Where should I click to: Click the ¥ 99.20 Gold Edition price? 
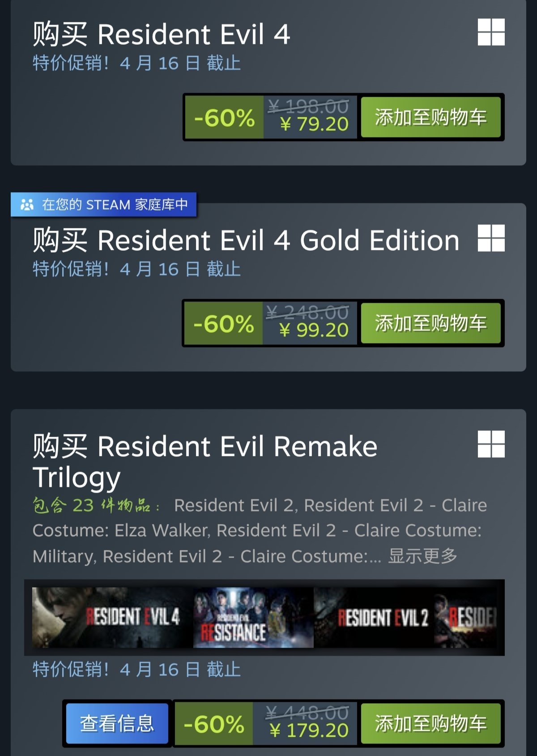click(314, 331)
